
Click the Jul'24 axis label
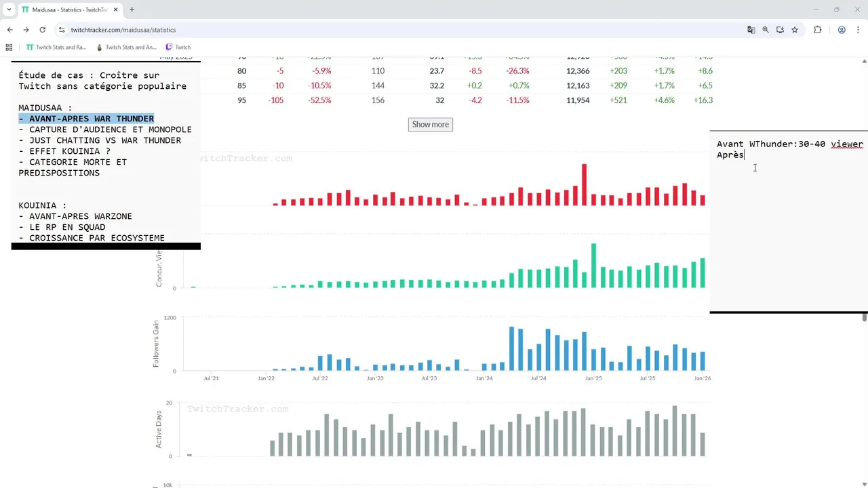point(538,378)
